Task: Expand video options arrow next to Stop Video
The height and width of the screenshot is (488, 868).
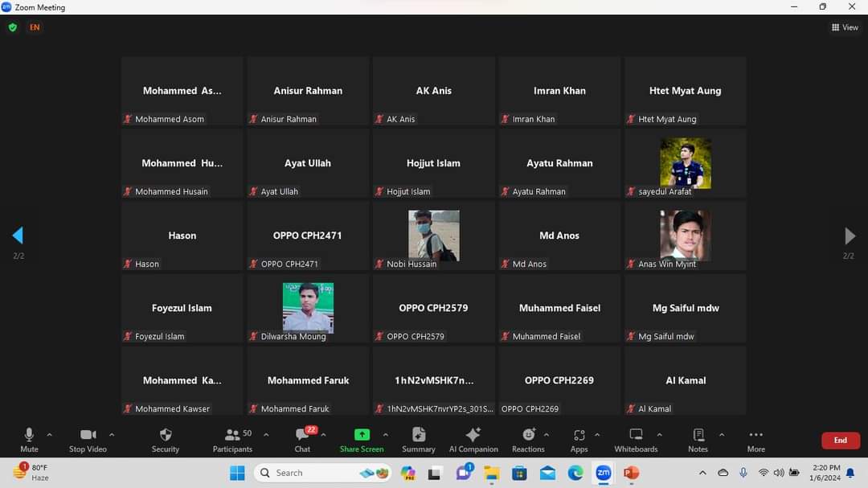Action: (112, 435)
